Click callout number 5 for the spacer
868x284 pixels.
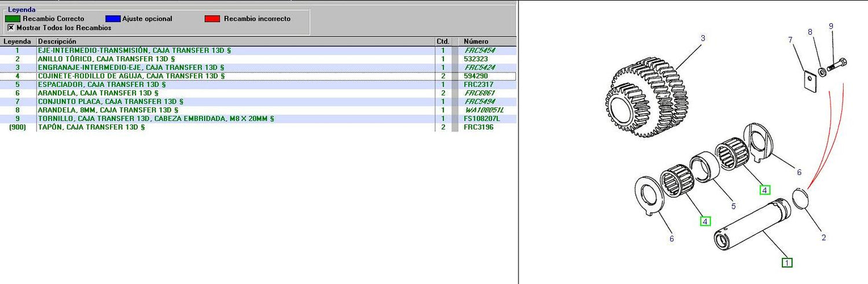tap(733, 206)
